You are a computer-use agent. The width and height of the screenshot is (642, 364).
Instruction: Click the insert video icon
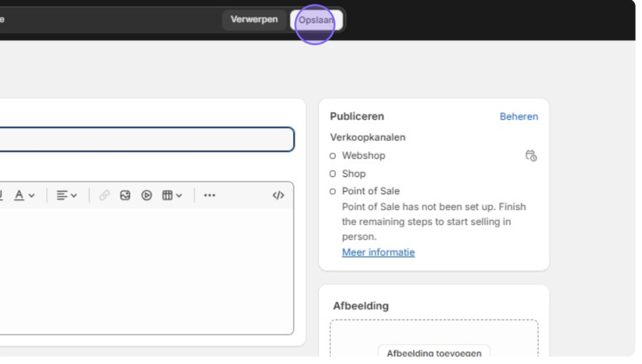pos(147,195)
